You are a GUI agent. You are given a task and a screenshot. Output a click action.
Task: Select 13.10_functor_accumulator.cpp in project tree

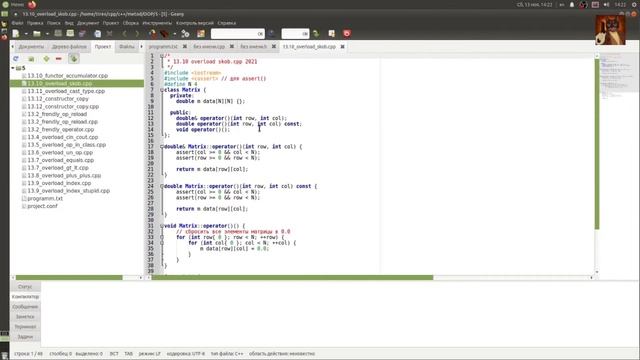67,76
